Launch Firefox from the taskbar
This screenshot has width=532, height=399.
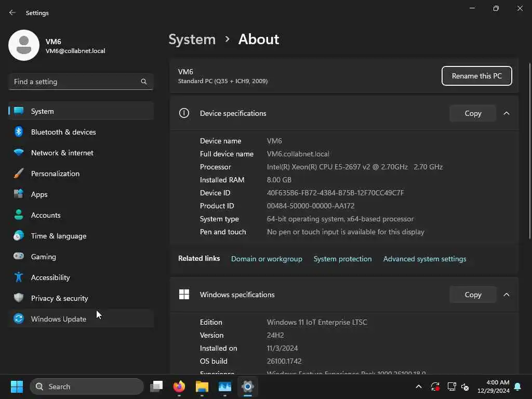[179, 386]
